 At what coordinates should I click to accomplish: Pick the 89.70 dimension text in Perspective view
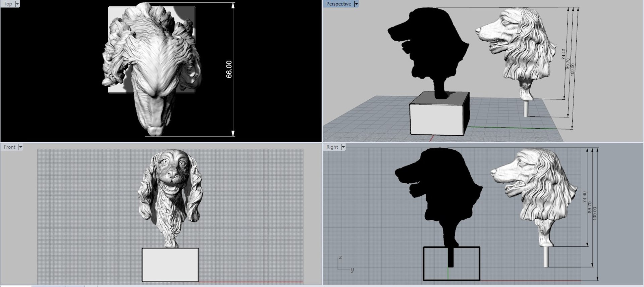568,64
